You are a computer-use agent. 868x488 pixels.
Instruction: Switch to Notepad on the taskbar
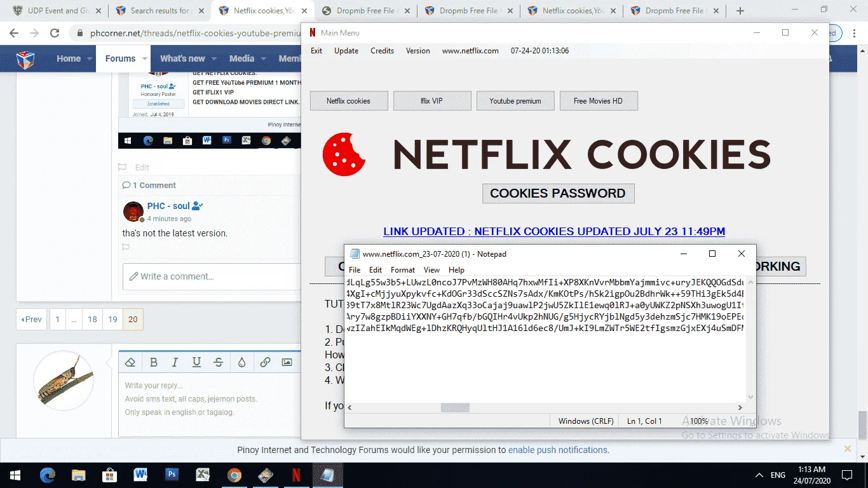327,475
